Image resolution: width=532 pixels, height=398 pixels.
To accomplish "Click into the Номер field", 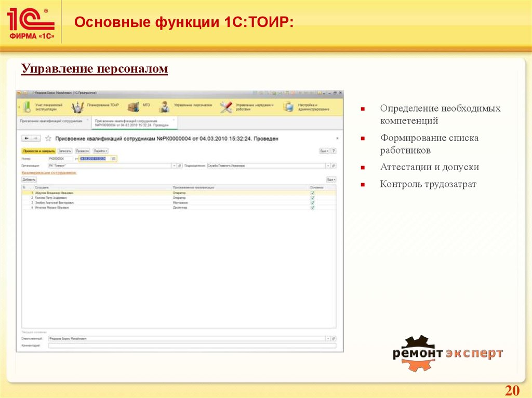I will pos(60,159).
